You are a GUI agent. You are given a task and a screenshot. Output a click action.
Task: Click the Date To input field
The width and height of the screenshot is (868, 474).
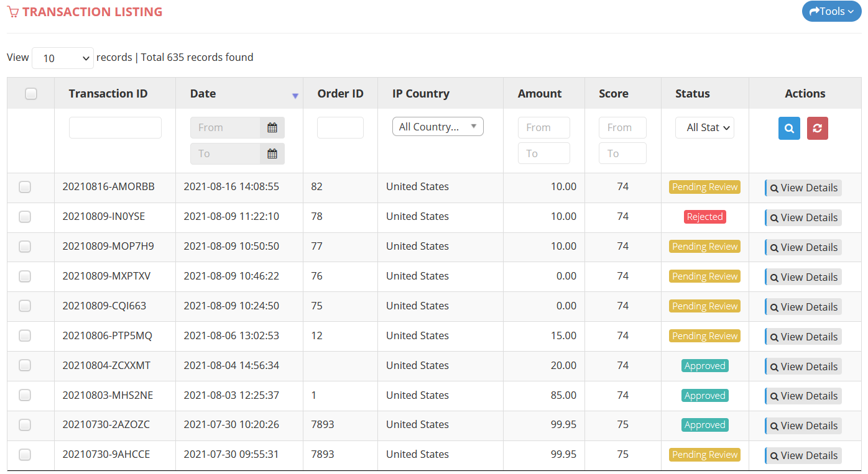pyautogui.click(x=225, y=153)
